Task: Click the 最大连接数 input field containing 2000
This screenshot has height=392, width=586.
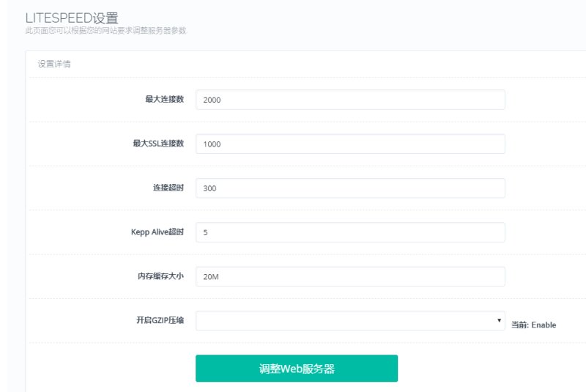Action: click(x=350, y=100)
